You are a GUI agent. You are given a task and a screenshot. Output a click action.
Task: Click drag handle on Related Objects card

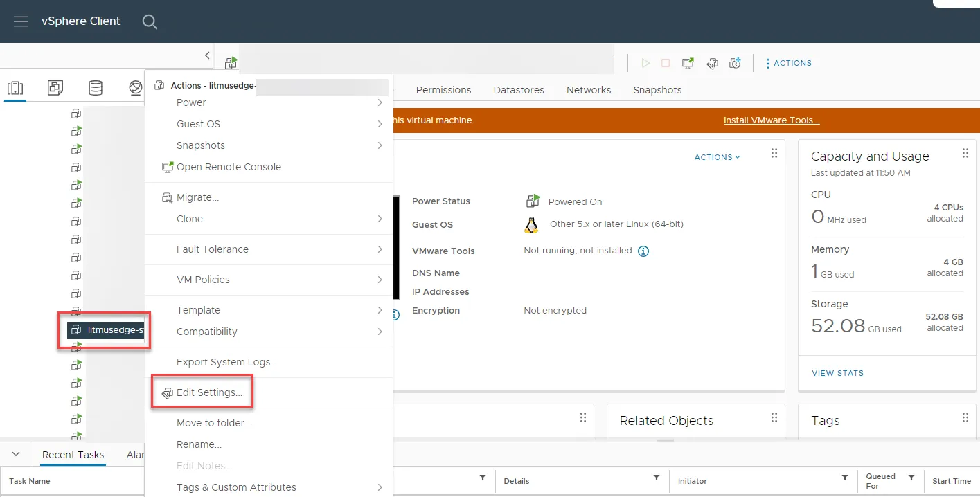[774, 417]
